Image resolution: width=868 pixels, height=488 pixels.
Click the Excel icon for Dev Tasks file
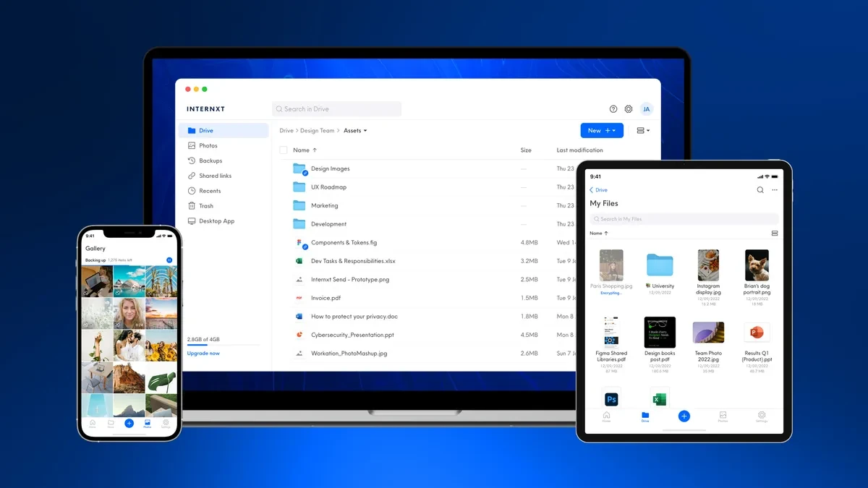point(299,261)
